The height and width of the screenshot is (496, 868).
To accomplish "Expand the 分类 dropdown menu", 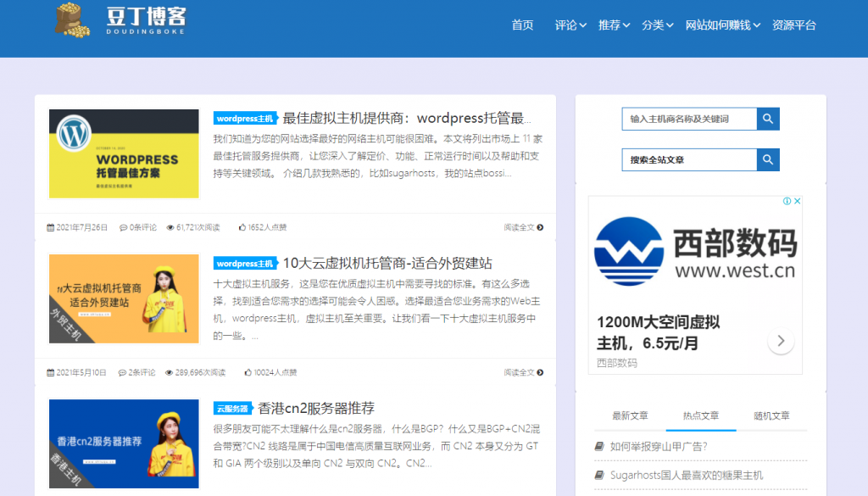I will (657, 25).
